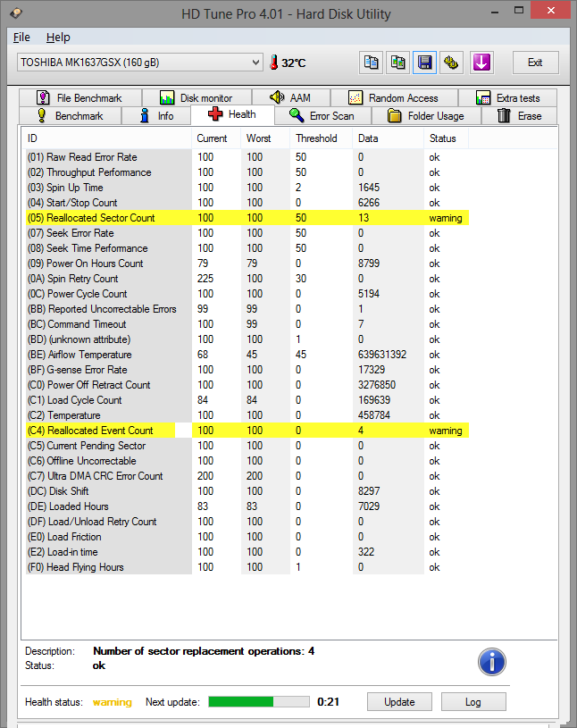Click the copy screenshot to clipboard icon
The image size is (577, 728).
click(x=397, y=63)
